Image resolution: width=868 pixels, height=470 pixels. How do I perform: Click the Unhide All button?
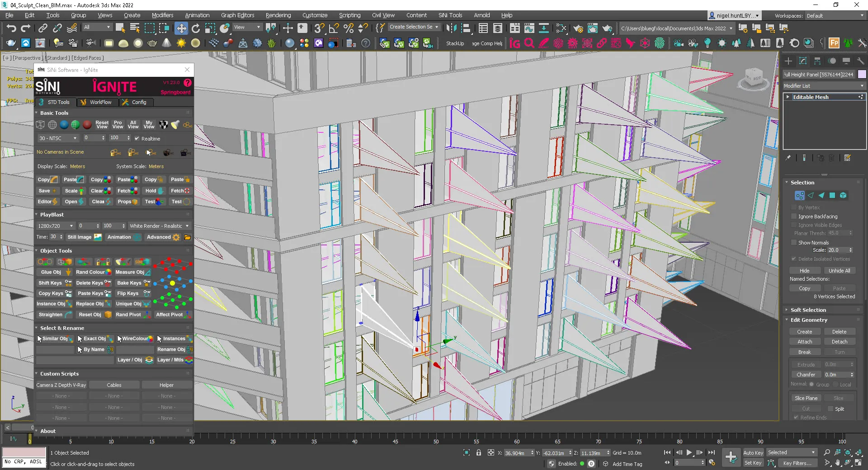click(839, 271)
